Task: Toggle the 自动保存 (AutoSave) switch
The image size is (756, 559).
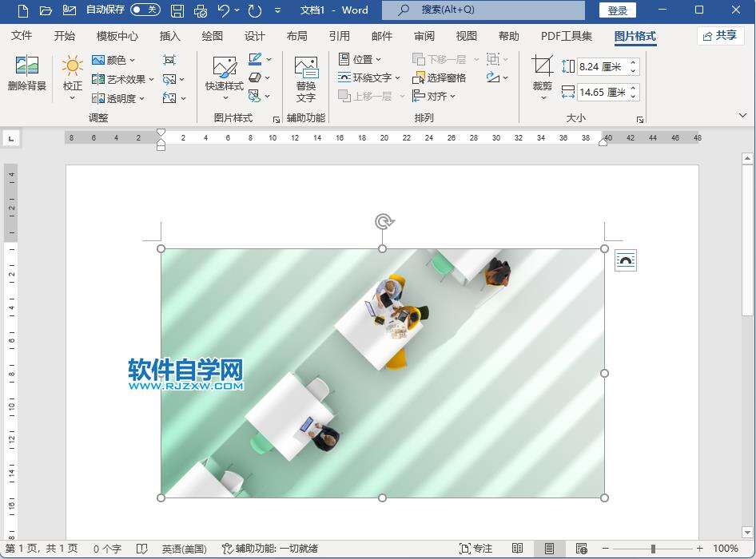Action: (x=145, y=10)
